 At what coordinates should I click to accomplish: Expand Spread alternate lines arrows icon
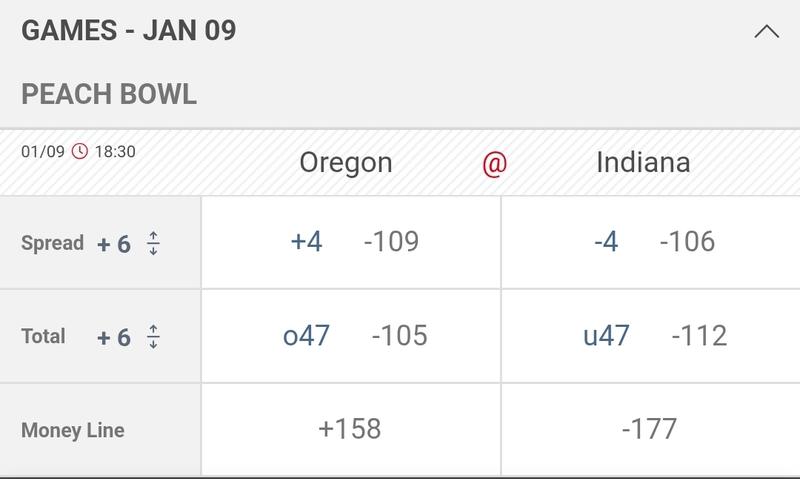point(153,243)
